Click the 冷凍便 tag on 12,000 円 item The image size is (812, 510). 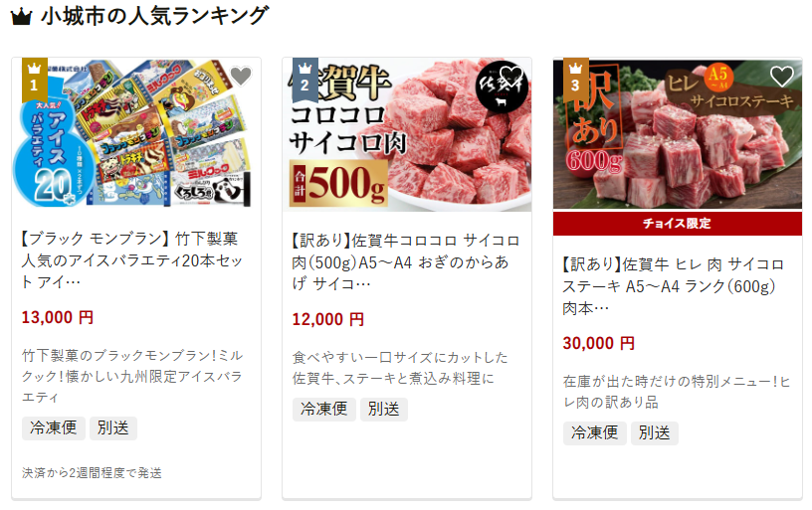(324, 410)
